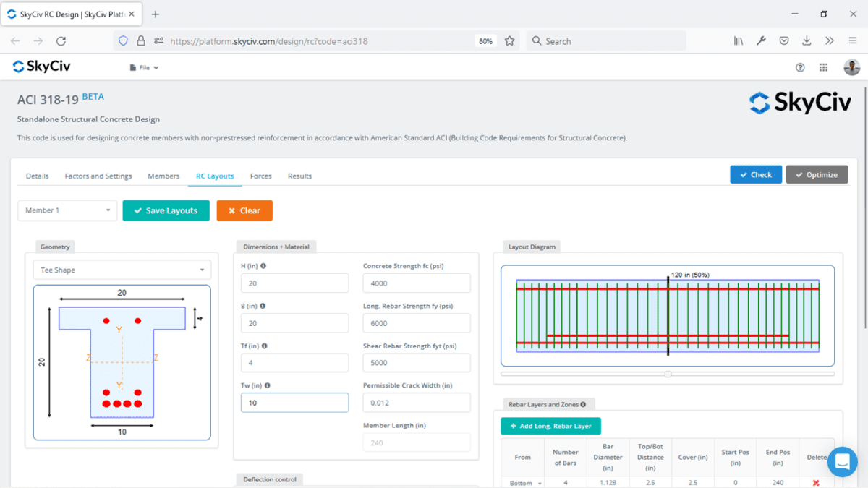The image size is (868, 488).
Task: Open the help question mark icon
Action: click(800, 67)
